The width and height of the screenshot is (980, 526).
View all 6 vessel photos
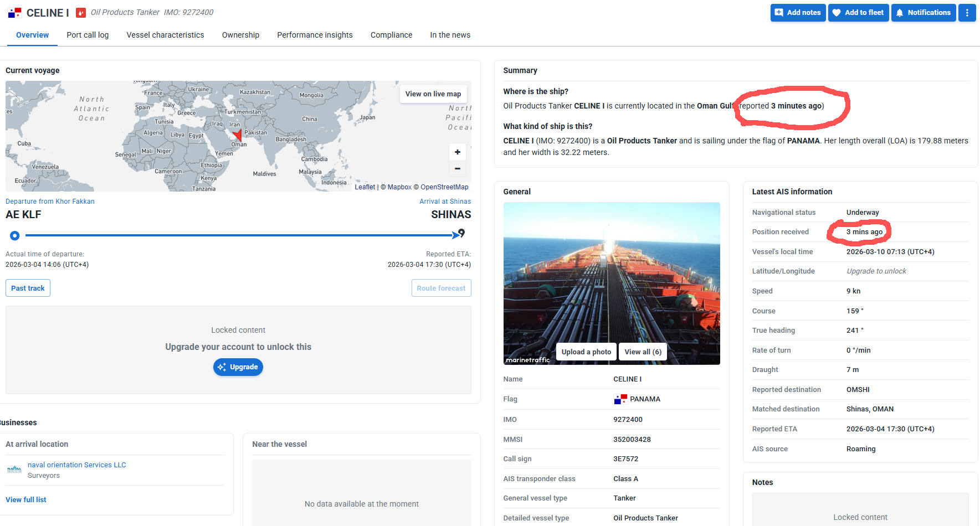[x=643, y=352]
